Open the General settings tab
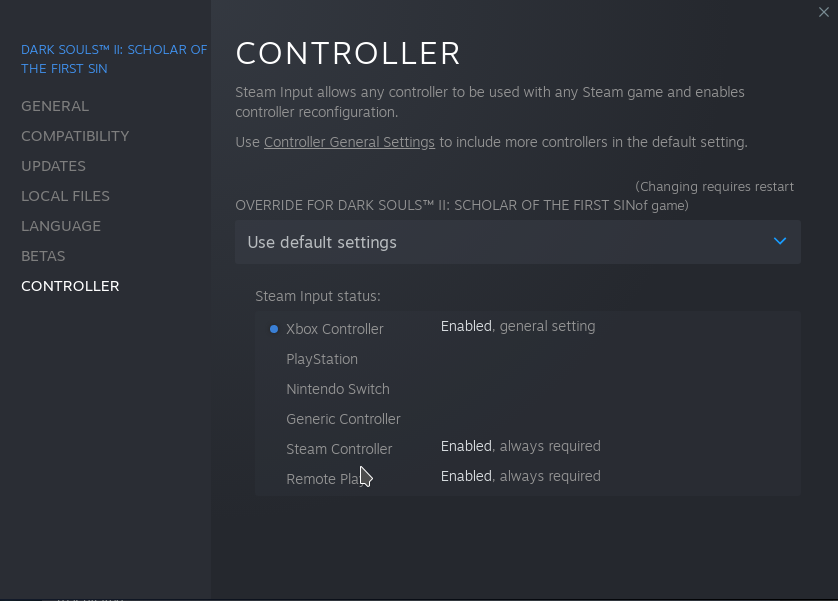Screen dimensions: 838x601 pos(55,106)
